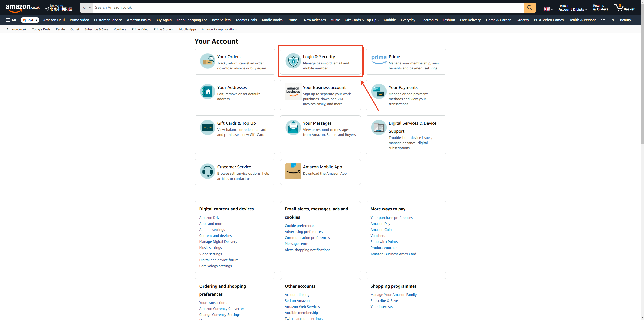The height and width of the screenshot is (320, 644).
Task: Click the orange search magnifier button
Action: 530,8
